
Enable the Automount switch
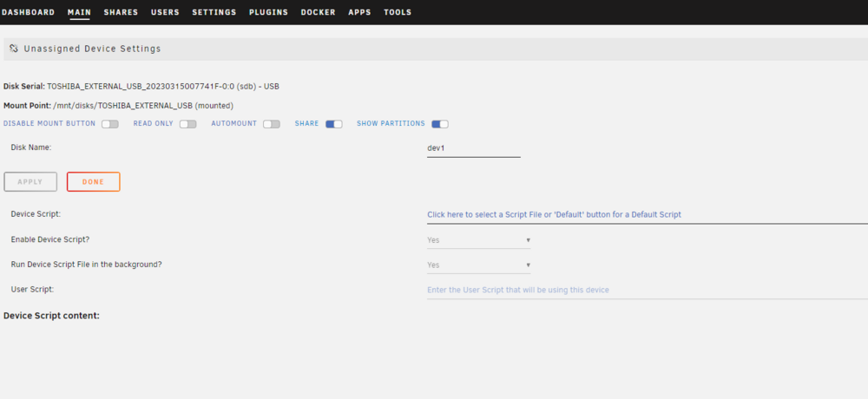272,124
